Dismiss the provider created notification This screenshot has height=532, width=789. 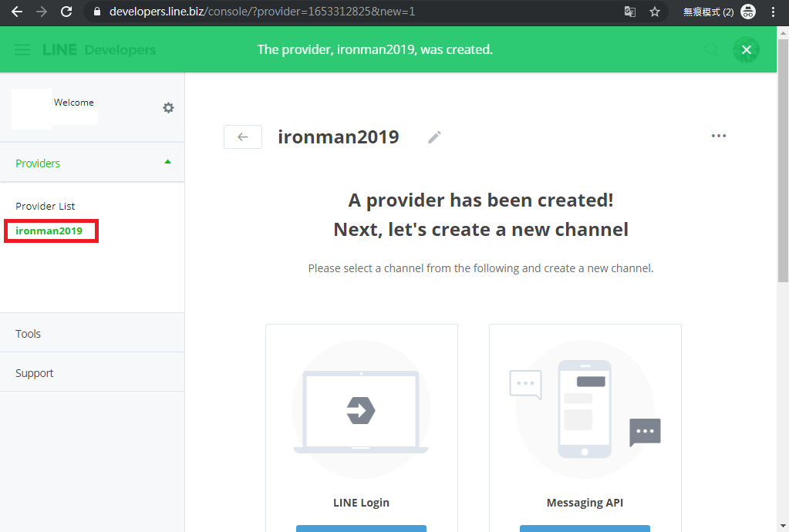point(747,50)
